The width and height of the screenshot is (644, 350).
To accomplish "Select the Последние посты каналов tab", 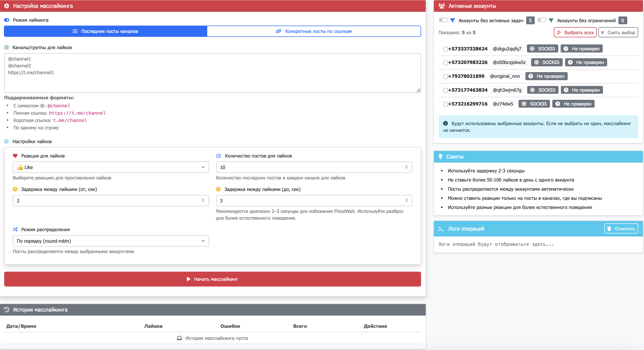I will pyautogui.click(x=106, y=31).
